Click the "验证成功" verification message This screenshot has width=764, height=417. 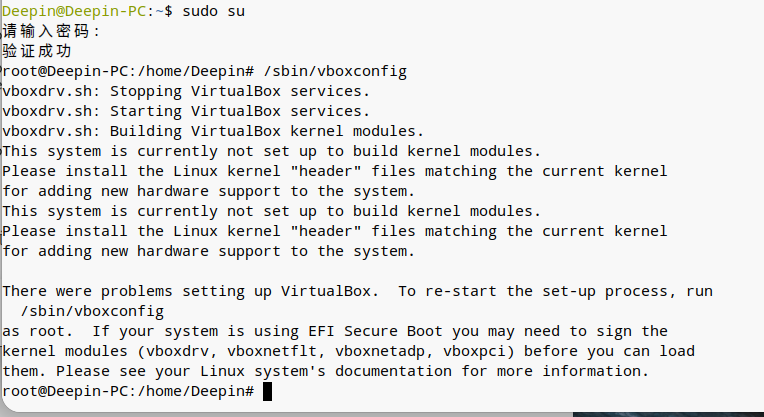tap(37, 51)
